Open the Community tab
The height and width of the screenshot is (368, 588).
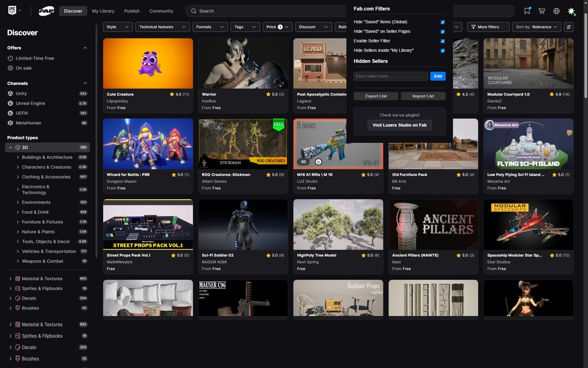click(x=161, y=11)
